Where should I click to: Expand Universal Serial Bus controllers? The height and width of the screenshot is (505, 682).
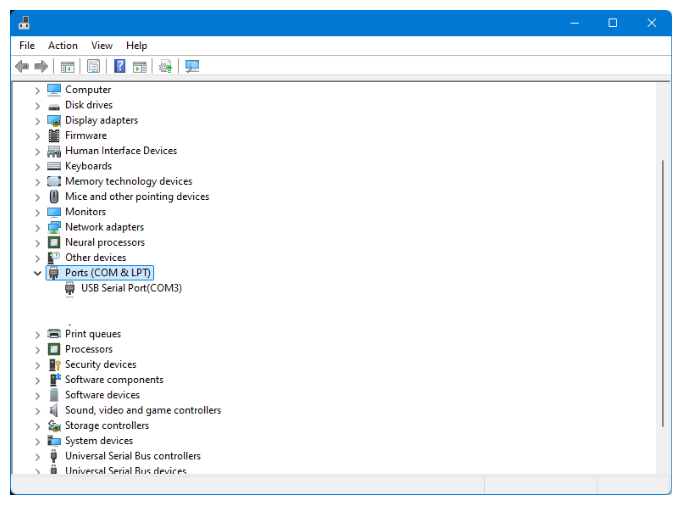point(38,456)
